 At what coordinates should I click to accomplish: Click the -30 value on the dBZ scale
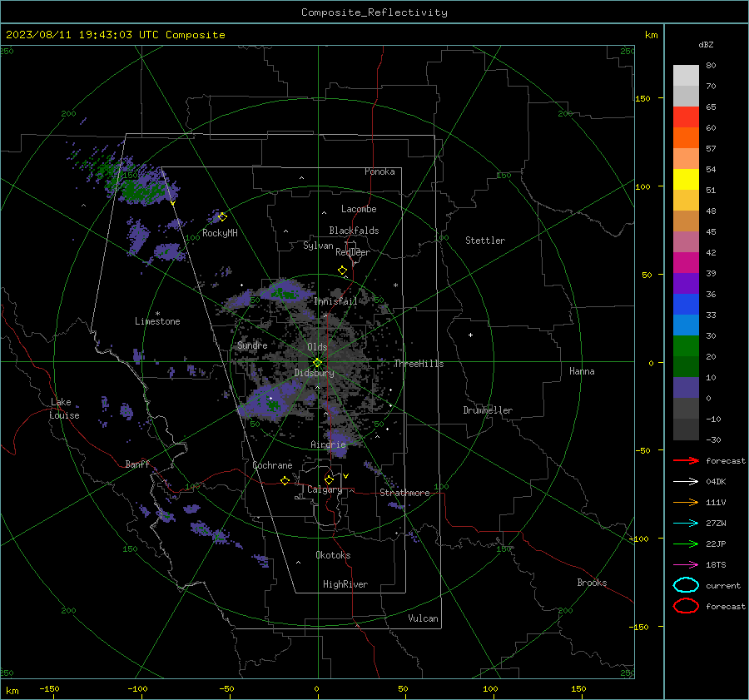pos(713,440)
